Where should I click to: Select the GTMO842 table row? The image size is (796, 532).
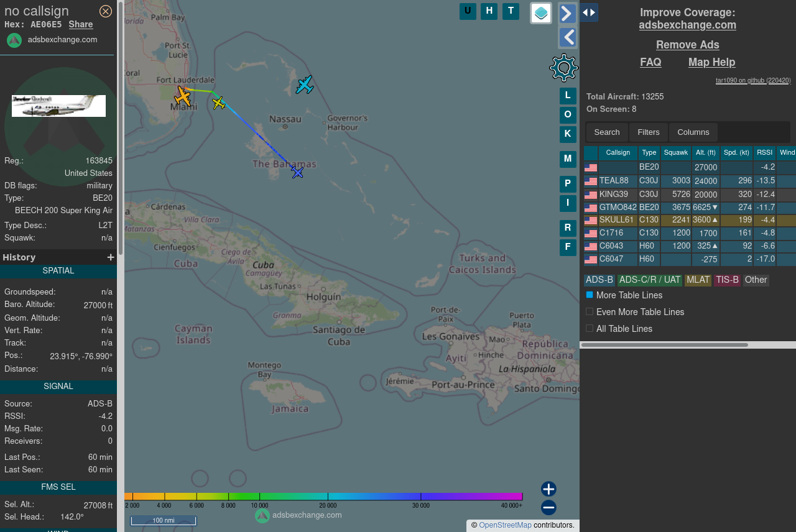point(690,208)
